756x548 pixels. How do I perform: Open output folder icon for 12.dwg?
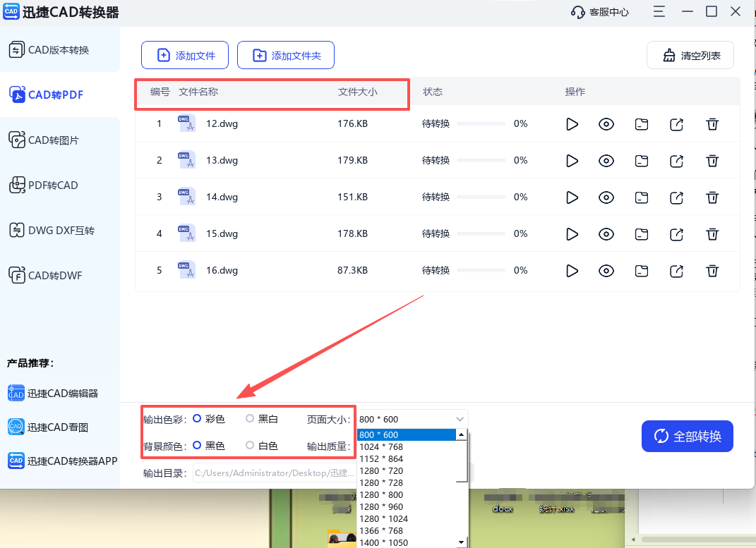coord(641,124)
